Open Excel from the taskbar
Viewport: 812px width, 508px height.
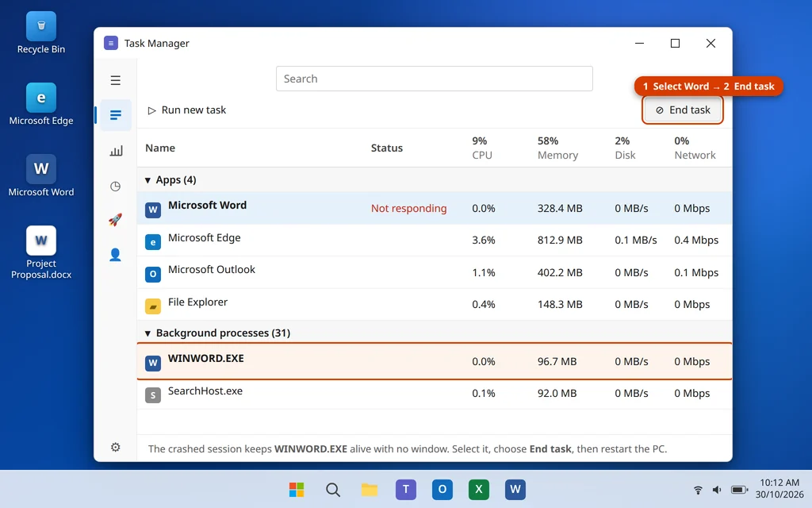click(479, 489)
